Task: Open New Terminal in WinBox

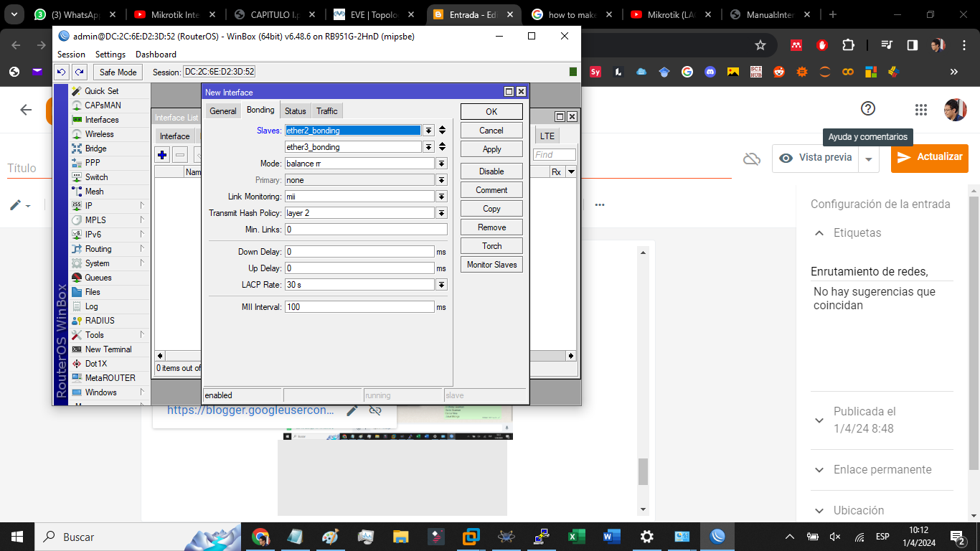Action: [x=108, y=349]
